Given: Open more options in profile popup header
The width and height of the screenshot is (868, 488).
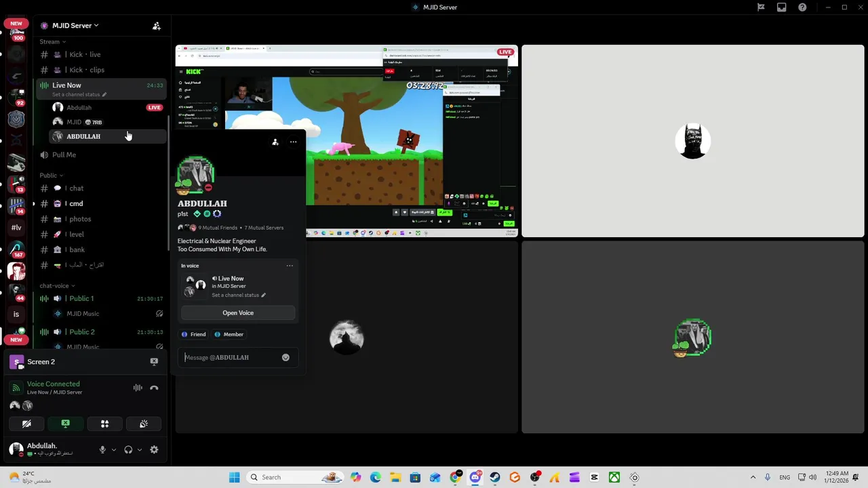Looking at the screenshot, I should pos(293,142).
